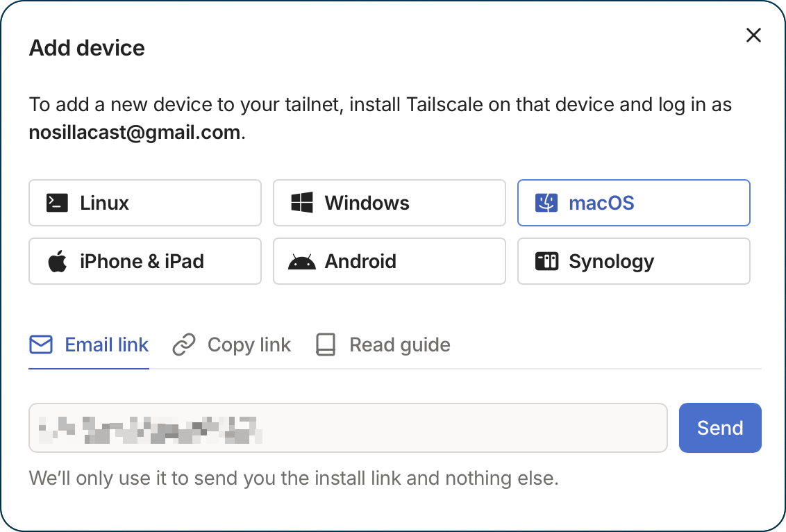Switch to the Email link tab
The height and width of the screenshot is (532, 786).
[89, 345]
